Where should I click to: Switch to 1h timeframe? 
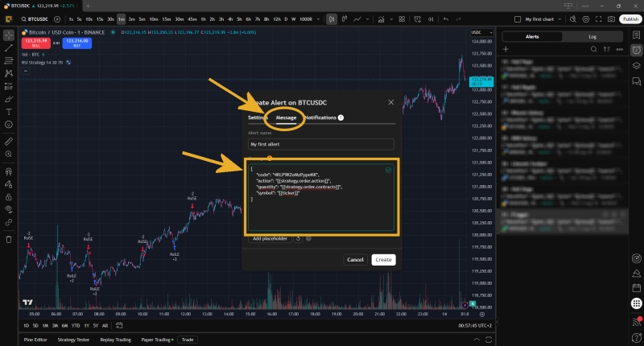[203, 19]
